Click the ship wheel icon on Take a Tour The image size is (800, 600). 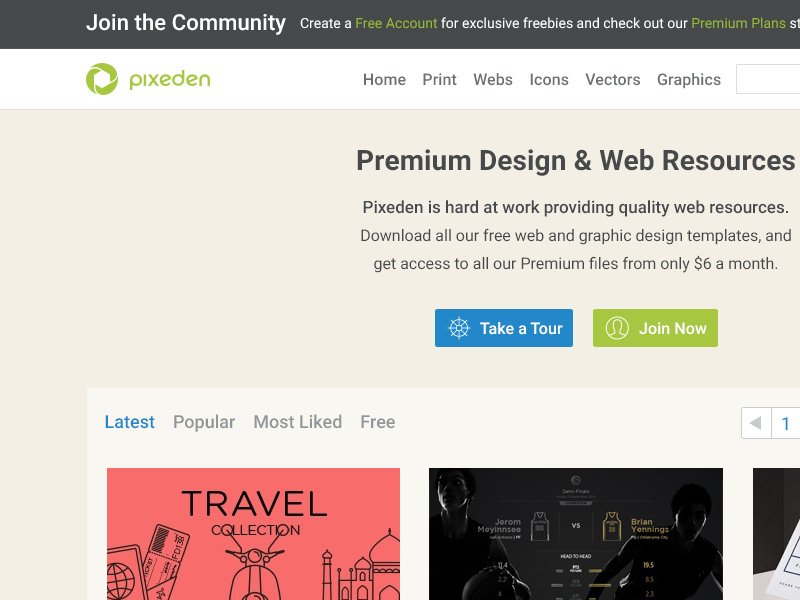pos(459,328)
